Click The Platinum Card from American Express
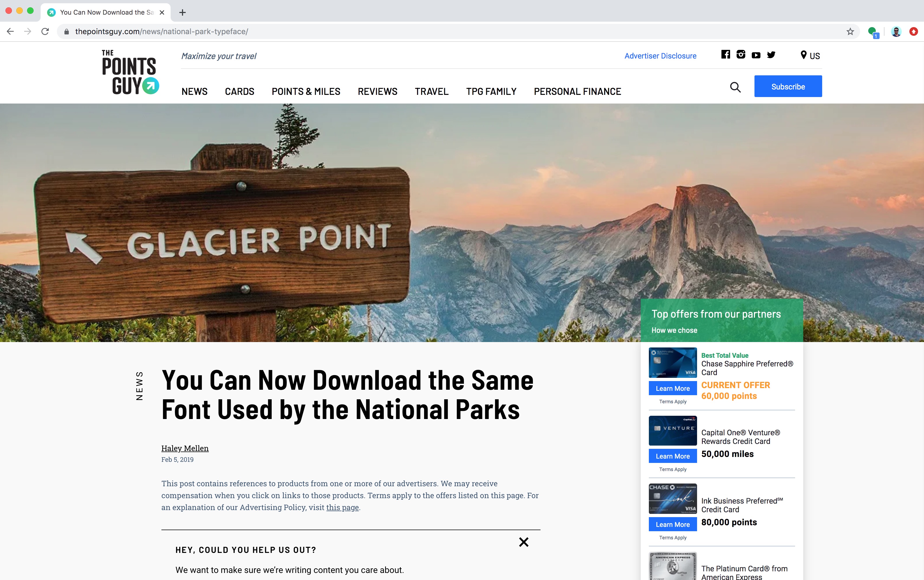This screenshot has height=580, width=924. [744, 572]
